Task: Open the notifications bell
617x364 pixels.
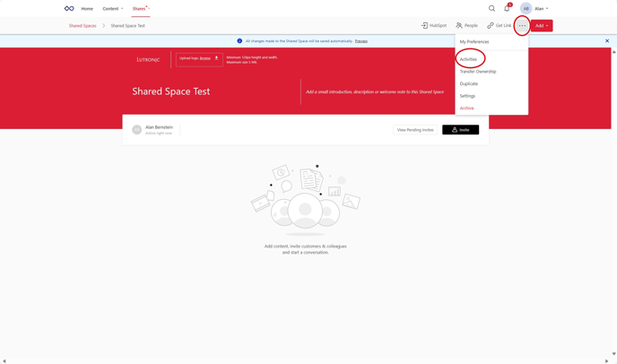Action: tap(507, 9)
